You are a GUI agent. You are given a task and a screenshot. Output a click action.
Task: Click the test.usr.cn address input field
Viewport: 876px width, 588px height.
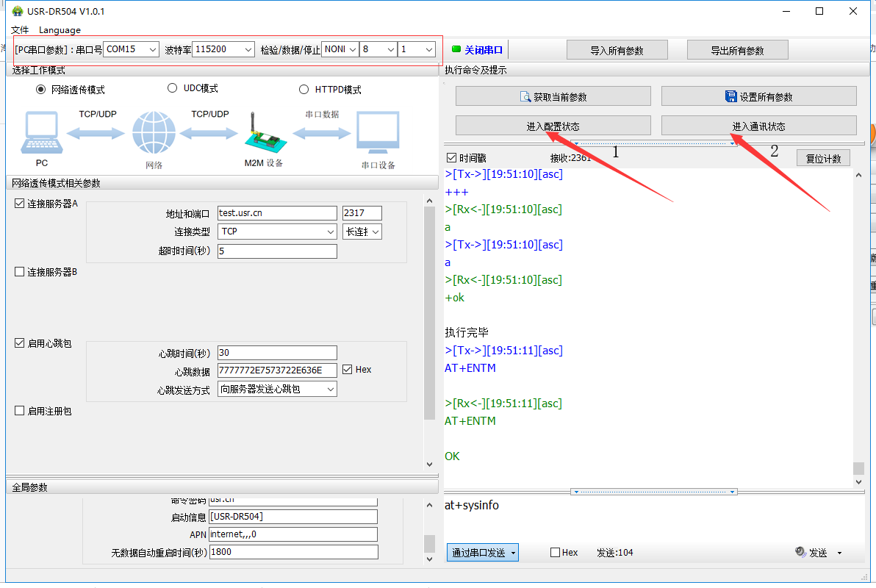pyautogui.click(x=276, y=213)
